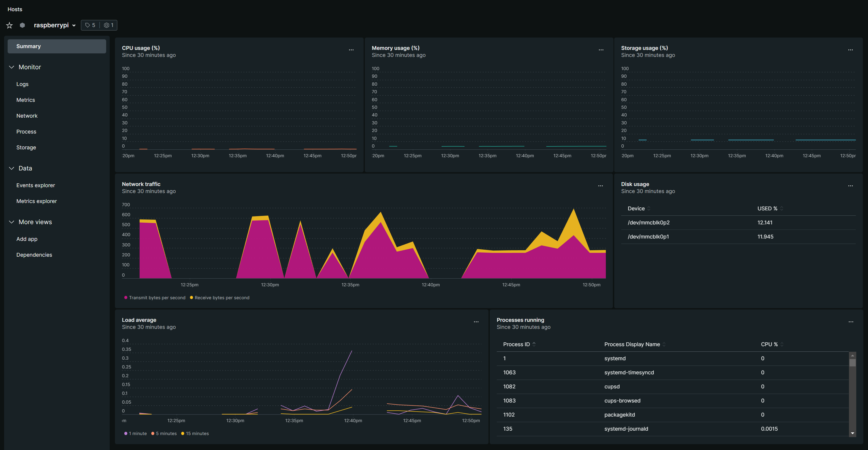Click process ID 1102 cell
868x450 pixels.
[509, 415]
